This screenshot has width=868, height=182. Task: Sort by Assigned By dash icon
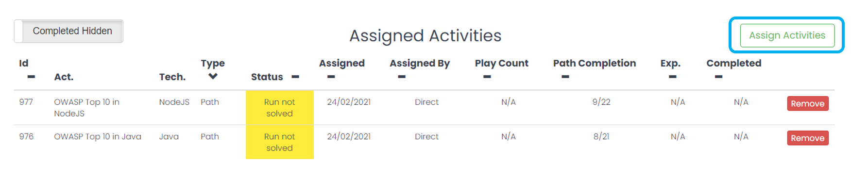[402, 77]
